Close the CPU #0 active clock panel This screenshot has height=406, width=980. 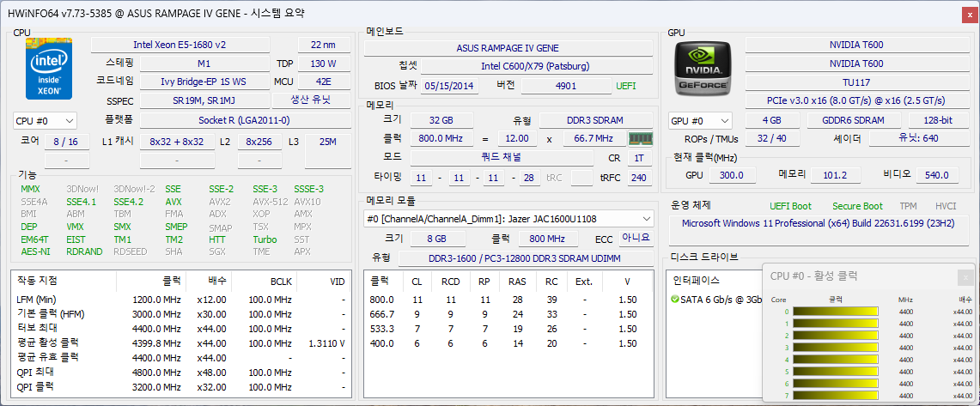tap(965, 276)
